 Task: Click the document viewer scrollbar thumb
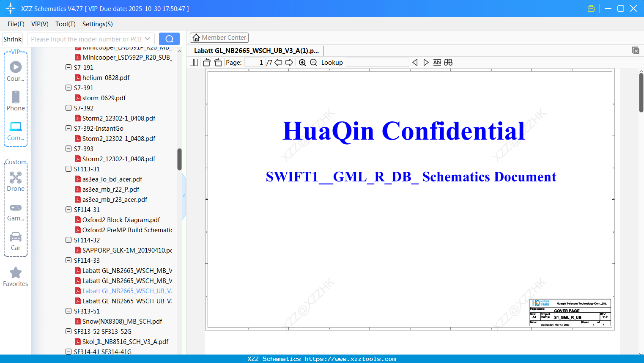coord(641,93)
